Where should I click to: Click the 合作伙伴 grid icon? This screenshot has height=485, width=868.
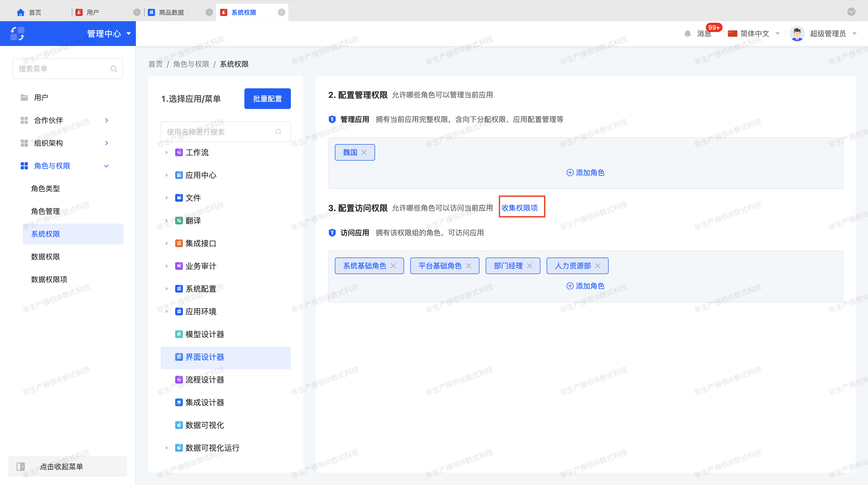click(x=24, y=120)
